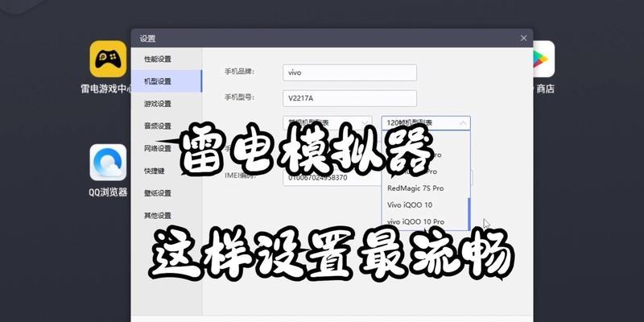Select the 机型设置 tab
Image resolution: width=644 pixels, height=322 pixels.
tap(167, 81)
